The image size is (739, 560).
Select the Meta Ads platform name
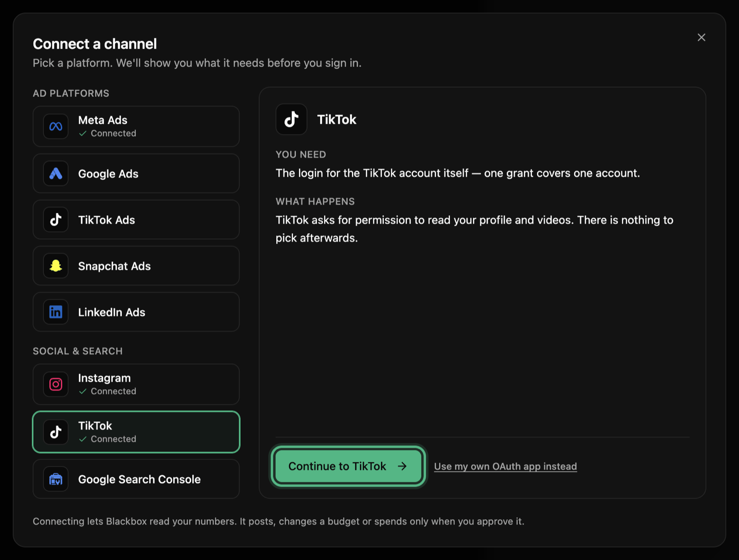point(103,120)
